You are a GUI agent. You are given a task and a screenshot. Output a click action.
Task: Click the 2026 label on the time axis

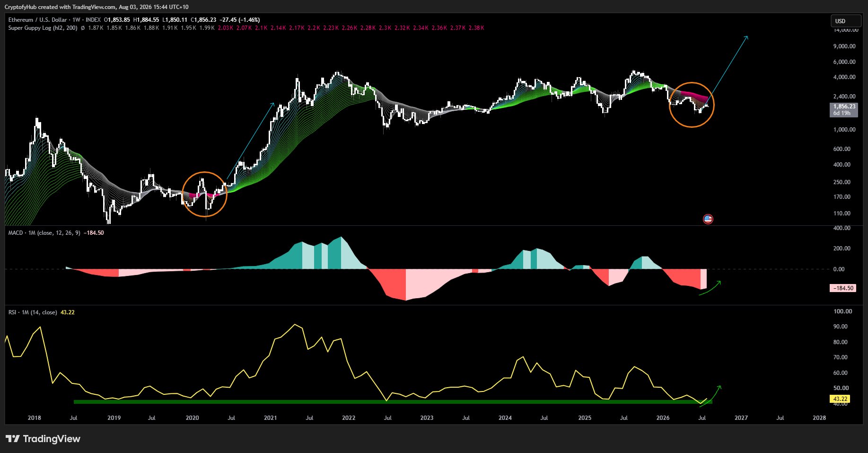(663, 418)
